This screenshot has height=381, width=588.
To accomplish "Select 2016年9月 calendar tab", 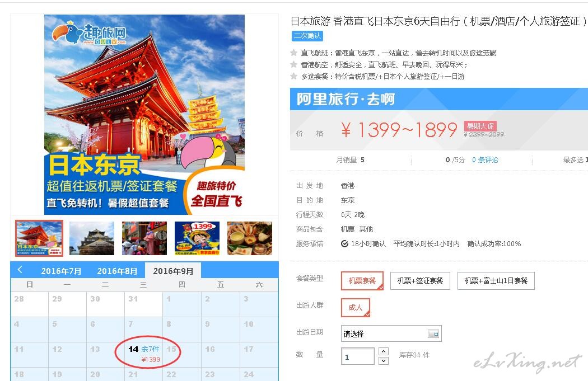I will click(x=173, y=271).
